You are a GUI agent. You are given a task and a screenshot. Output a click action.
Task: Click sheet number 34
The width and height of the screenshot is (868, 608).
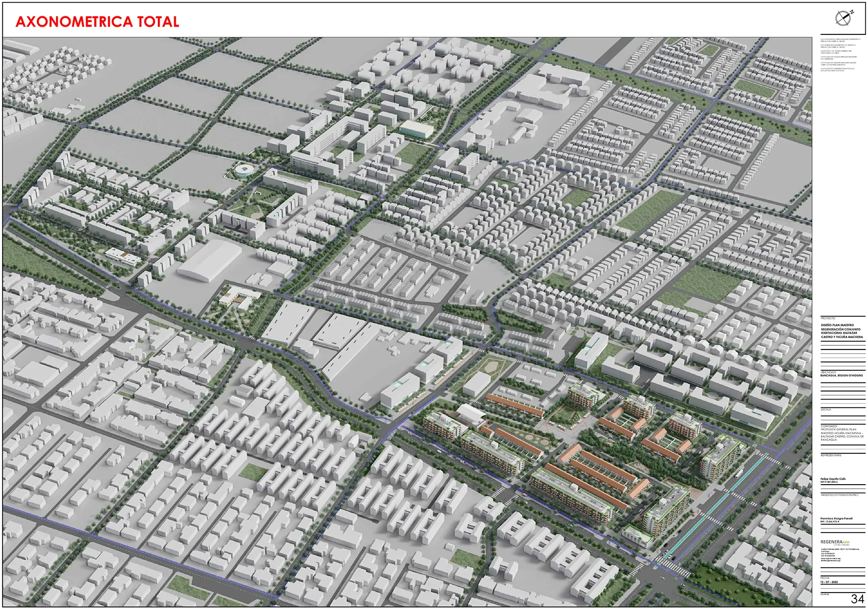pyautogui.click(x=857, y=599)
